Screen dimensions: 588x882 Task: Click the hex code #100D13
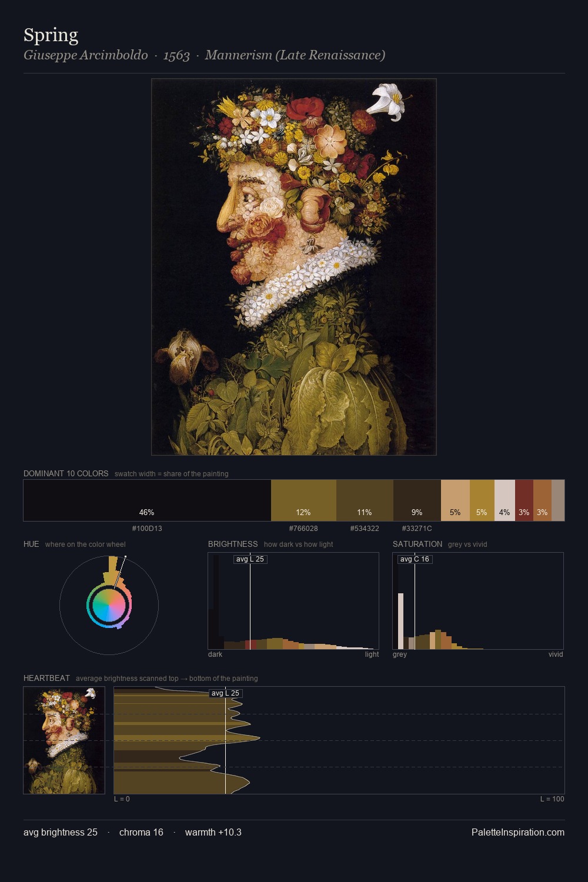pyautogui.click(x=147, y=529)
